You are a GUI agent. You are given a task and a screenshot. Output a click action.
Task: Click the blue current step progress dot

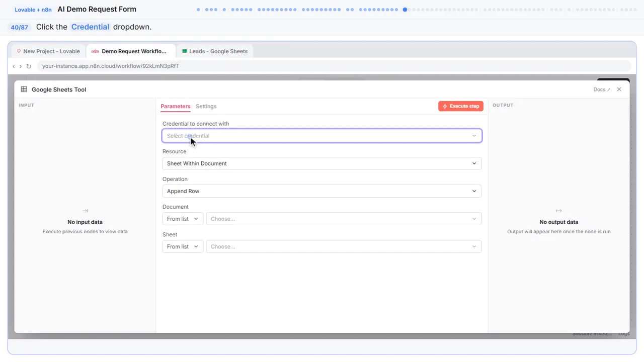[x=405, y=10]
